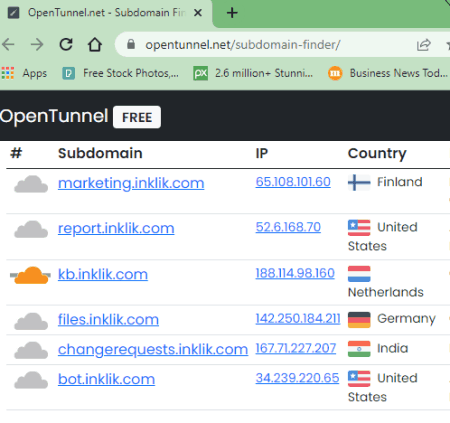Click the px favicon of 2.6 million+ bookmark
This screenshot has width=450, height=423.
pos(200,73)
